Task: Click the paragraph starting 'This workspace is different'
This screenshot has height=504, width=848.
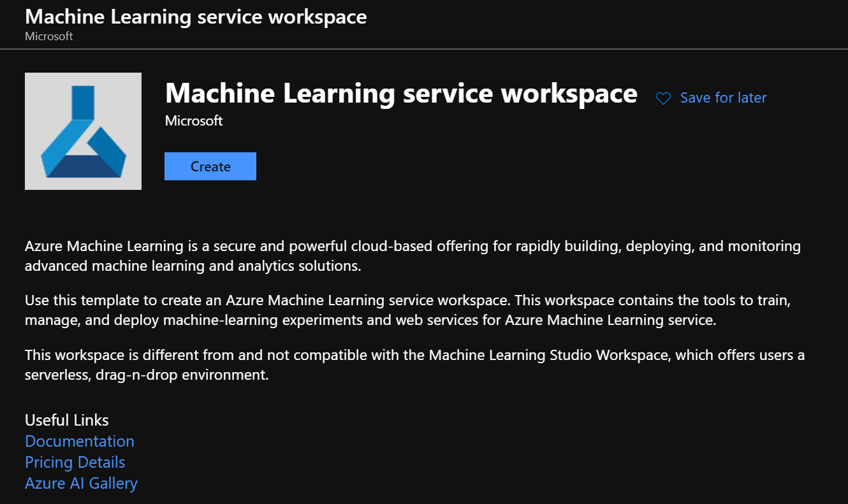Action: (x=415, y=364)
